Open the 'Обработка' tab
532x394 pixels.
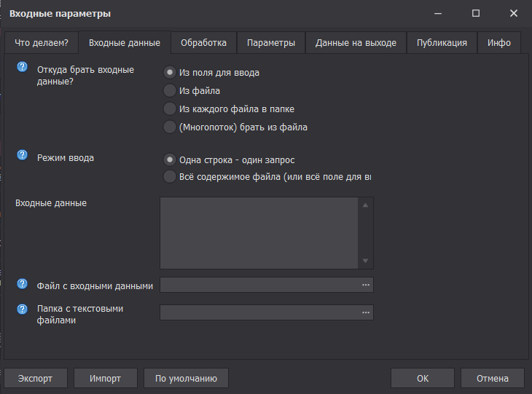(x=204, y=43)
